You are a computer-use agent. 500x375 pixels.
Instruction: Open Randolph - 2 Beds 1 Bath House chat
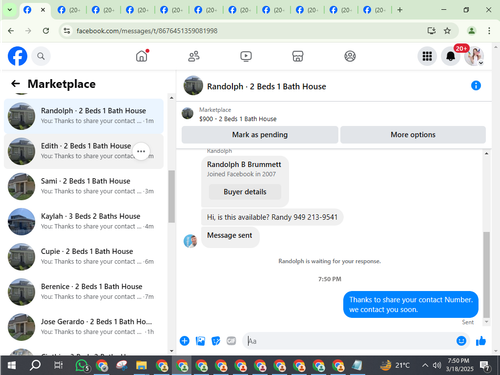tap(84, 116)
